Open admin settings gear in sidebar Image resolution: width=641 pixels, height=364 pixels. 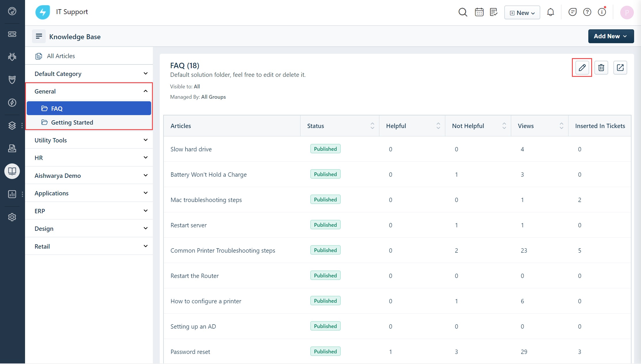pos(12,217)
